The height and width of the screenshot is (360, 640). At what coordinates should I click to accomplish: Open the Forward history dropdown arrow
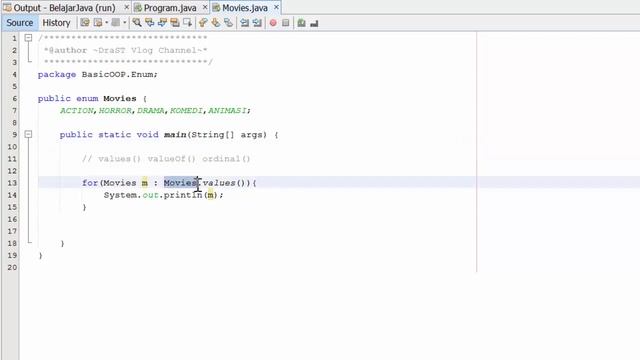click(x=124, y=23)
